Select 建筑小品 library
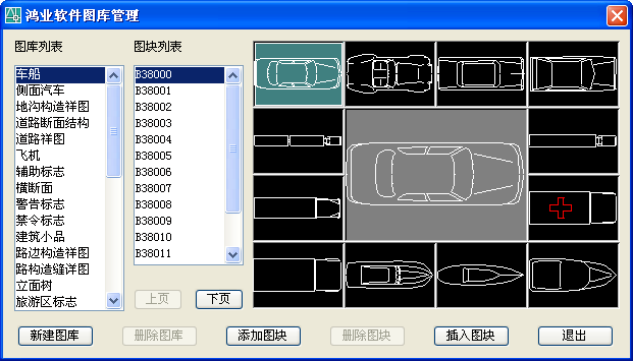This screenshot has width=633, height=362. (60, 236)
